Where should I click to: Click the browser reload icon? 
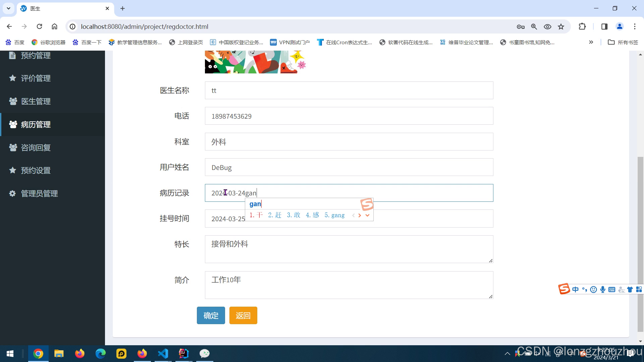[x=39, y=26]
